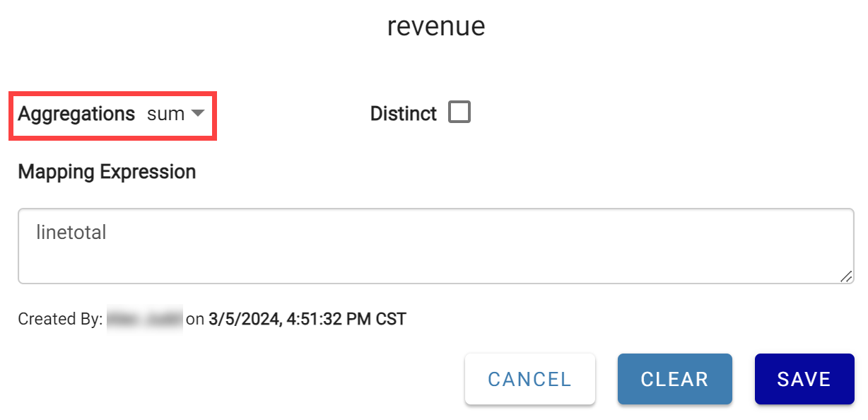Viewport: 868px width, 420px height.
Task: Expand the aggregation function selector arrow
Action: pos(200,114)
